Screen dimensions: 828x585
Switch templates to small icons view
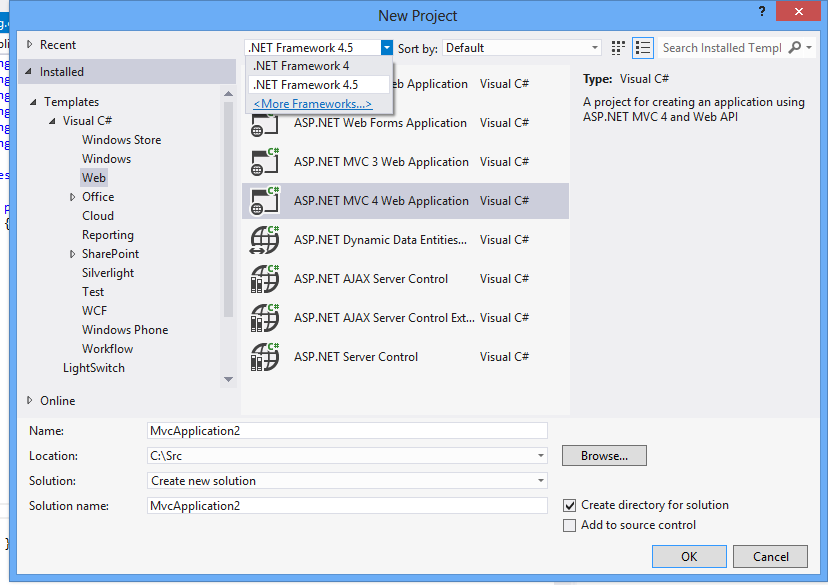[x=617, y=47]
